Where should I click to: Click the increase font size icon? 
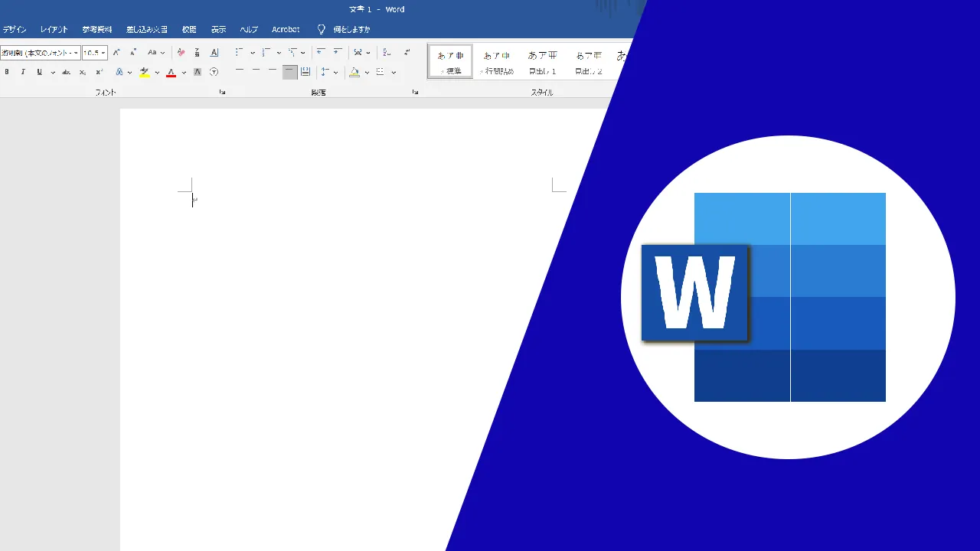click(116, 53)
